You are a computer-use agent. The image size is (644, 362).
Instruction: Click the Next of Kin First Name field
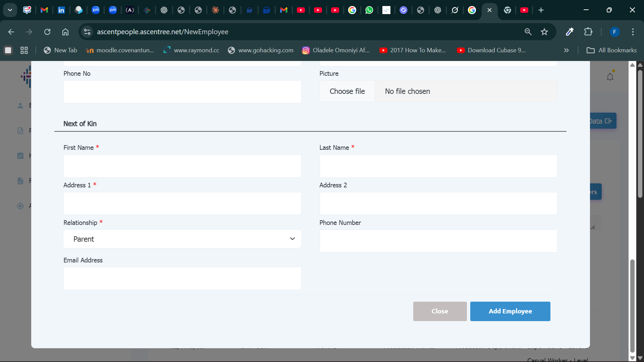[x=182, y=166]
